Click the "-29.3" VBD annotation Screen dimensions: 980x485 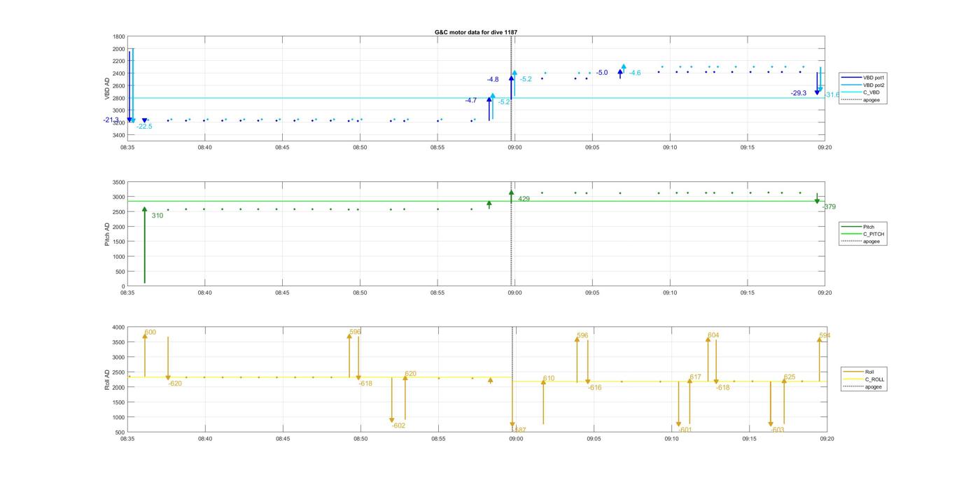pos(799,93)
